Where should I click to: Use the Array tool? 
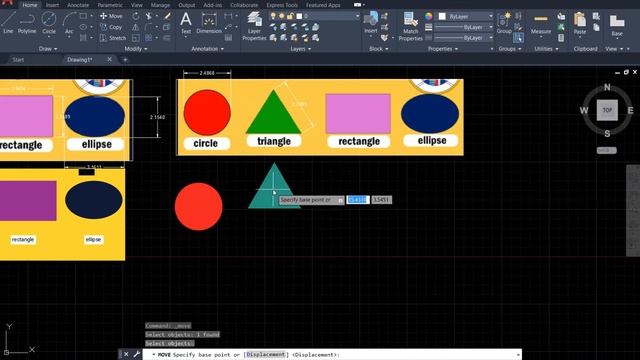pos(149,38)
